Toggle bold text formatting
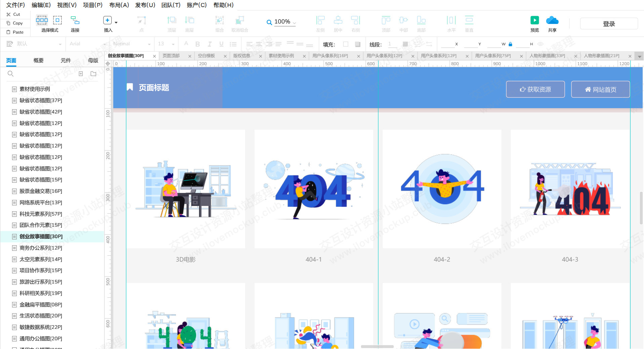The image size is (644, 349). (x=198, y=44)
